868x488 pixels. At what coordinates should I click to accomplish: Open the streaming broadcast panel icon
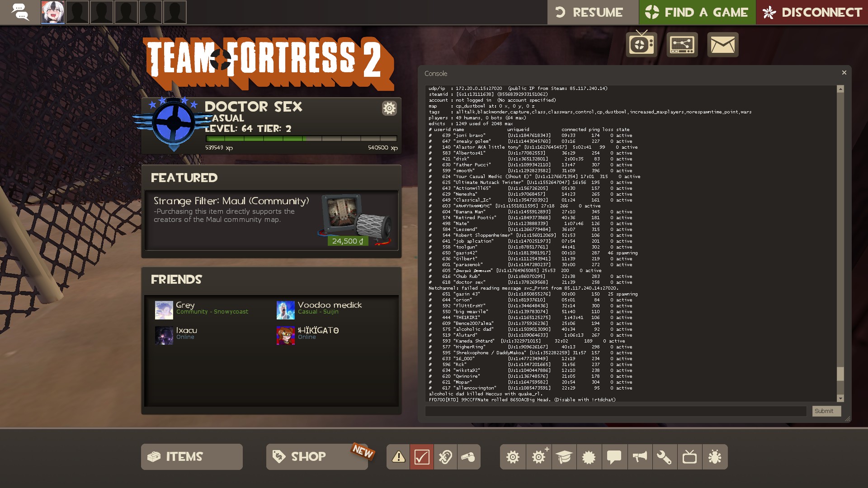[682, 44]
